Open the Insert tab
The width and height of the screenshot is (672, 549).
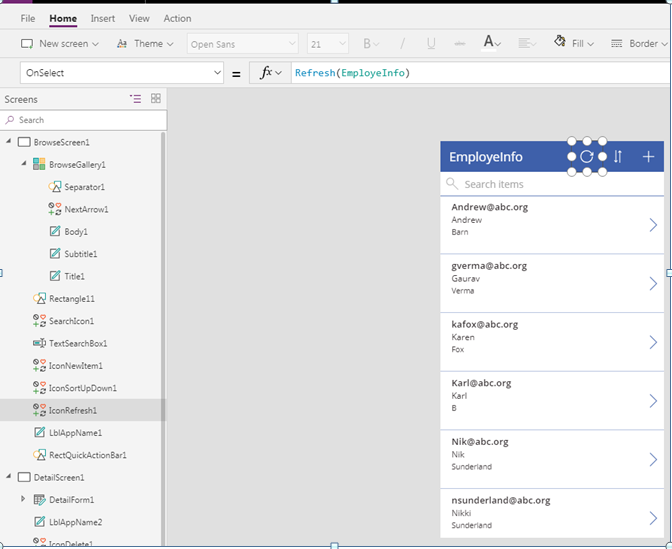tap(103, 18)
